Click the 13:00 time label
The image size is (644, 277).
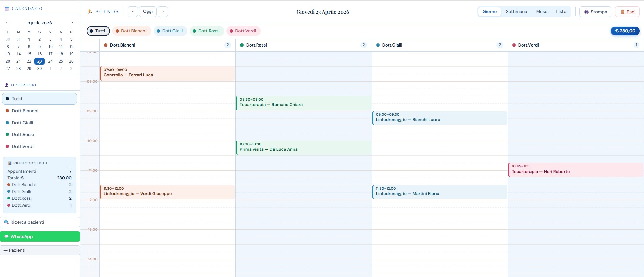(x=93, y=229)
